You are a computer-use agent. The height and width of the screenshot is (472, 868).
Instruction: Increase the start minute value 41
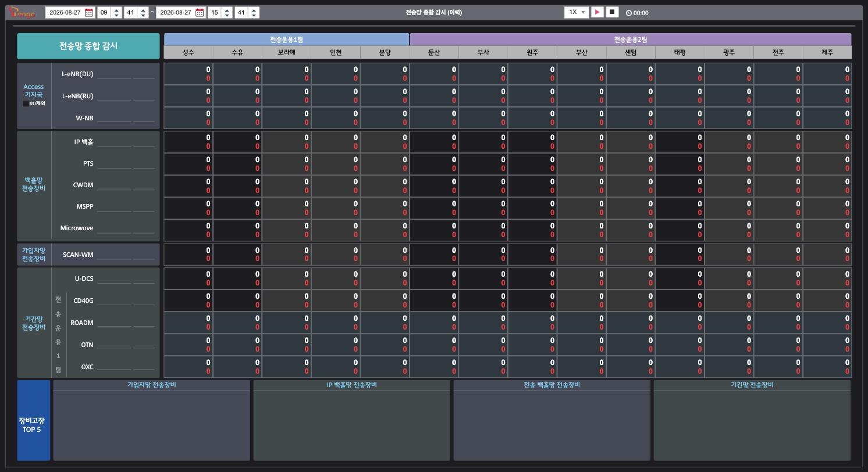tap(143, 9)
